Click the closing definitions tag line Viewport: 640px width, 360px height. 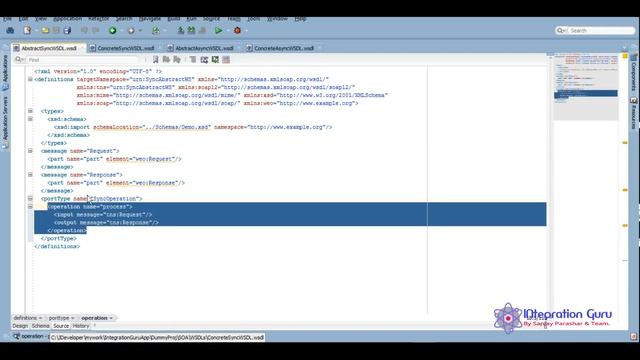pyautogui.click(x=57, y=247)
